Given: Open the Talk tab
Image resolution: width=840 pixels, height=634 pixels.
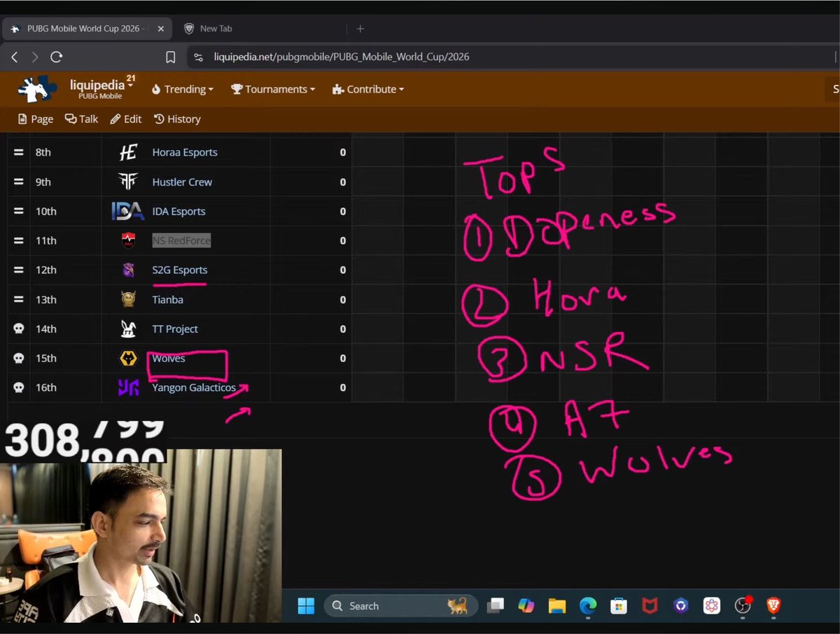Looking at the screenshot, I should [82, 119].
